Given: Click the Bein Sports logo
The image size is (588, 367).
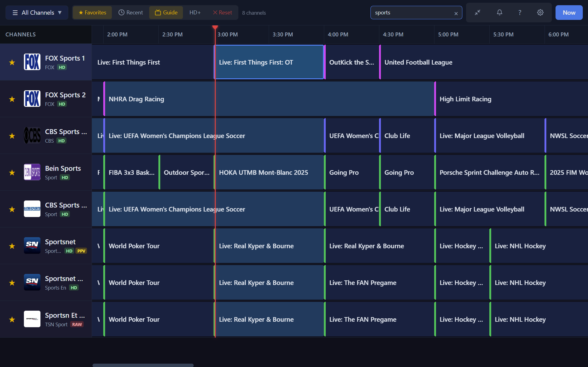Looking at the screenshot, I should [32, 172].
